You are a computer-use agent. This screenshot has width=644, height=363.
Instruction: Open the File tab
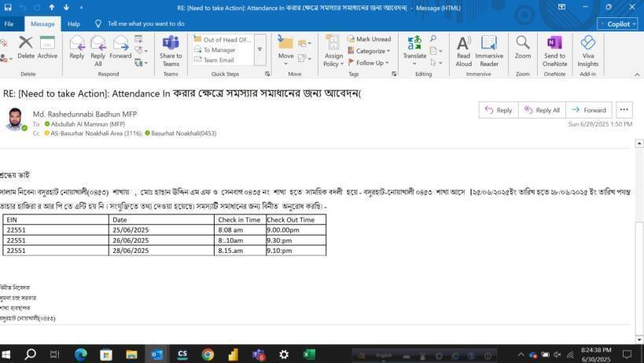9,24
